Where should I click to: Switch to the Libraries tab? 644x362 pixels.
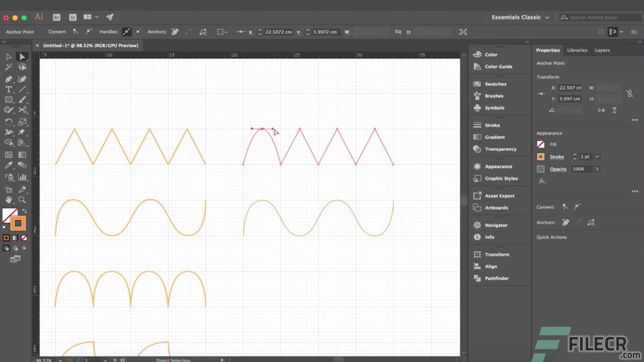577,50
